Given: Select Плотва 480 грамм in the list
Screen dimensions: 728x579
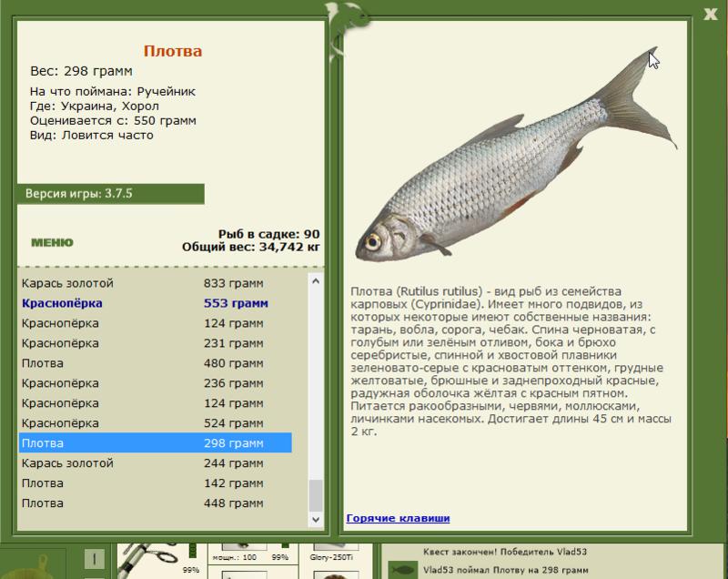Looking at the screenshot, I should coord(156,363).
